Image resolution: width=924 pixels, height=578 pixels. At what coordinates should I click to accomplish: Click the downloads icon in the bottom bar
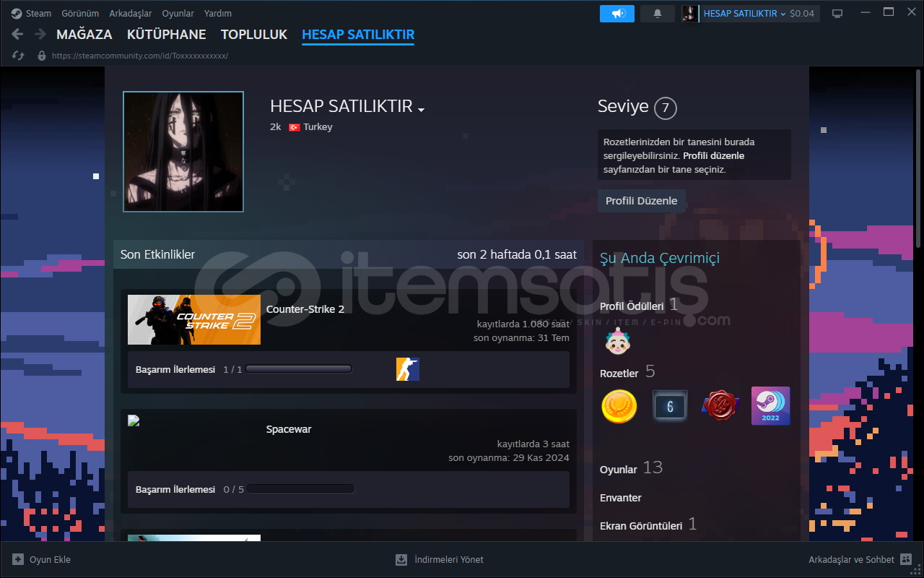(x=401, y=559)
